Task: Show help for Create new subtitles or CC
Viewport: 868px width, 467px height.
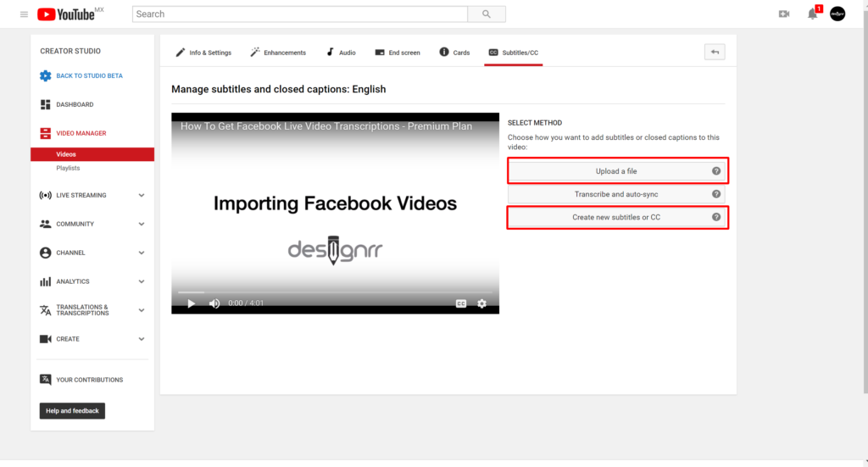Action: [716, 217]
